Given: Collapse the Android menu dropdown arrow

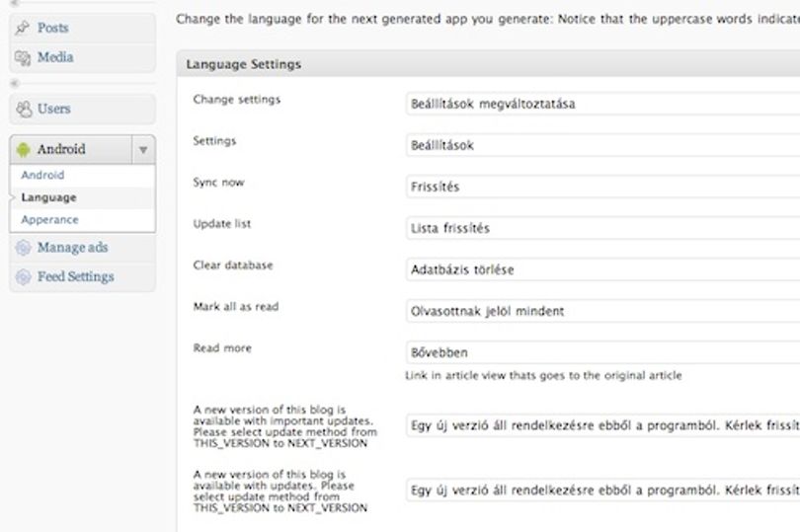Looking at the screenshot, I should tap(143, 149).
